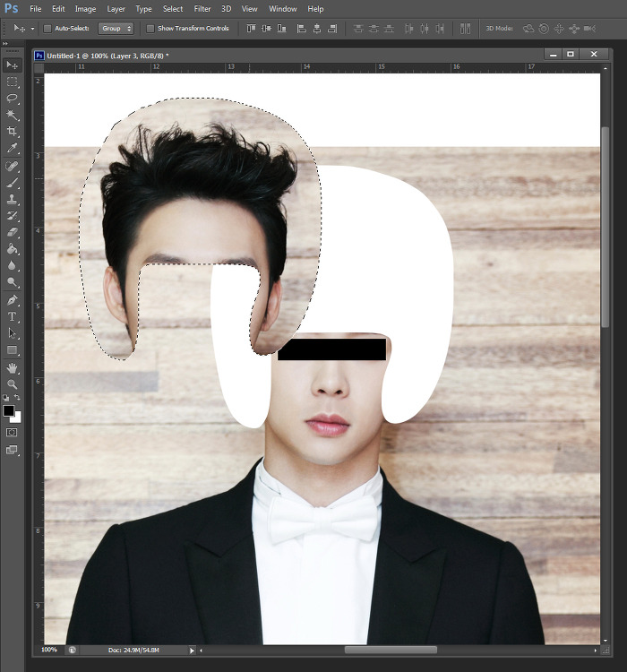Check Show Transform Controls option
Screen dimensions: 627x672
tap(150, 29)
